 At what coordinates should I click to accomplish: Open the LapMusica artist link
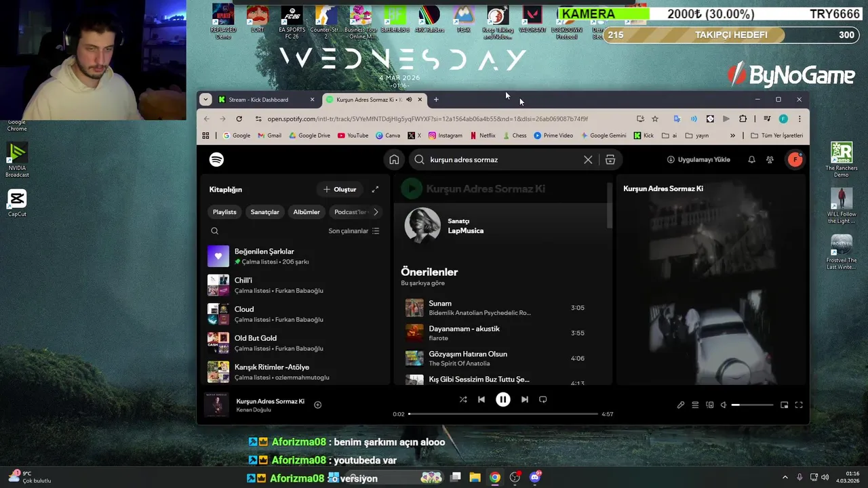coord(465,230)
